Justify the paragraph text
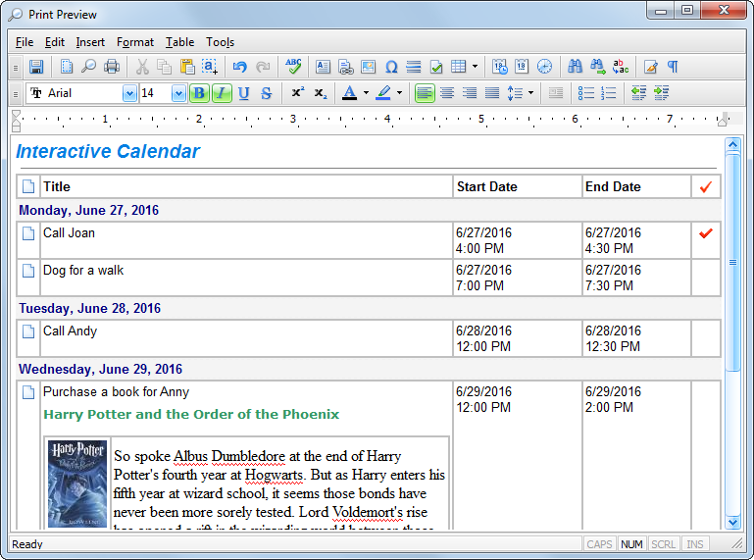 tap(492, 93)
